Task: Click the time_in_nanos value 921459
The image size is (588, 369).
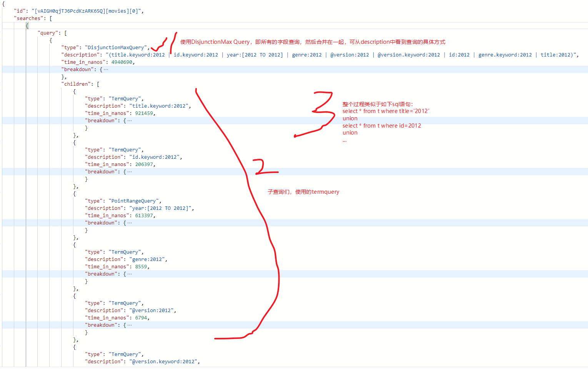Action: point(144,113)
